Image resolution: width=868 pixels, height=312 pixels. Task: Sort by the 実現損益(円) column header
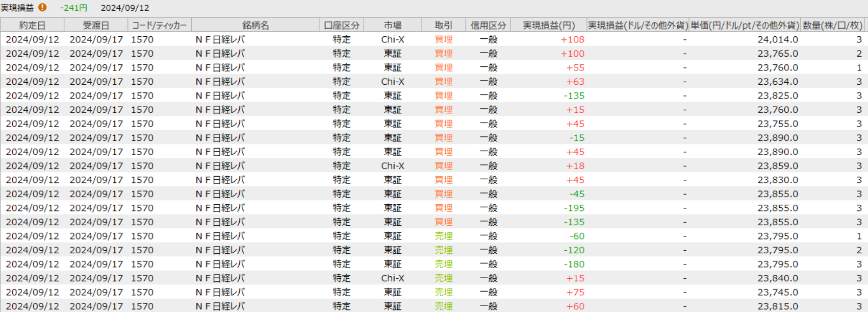click(x=548, y=25)
